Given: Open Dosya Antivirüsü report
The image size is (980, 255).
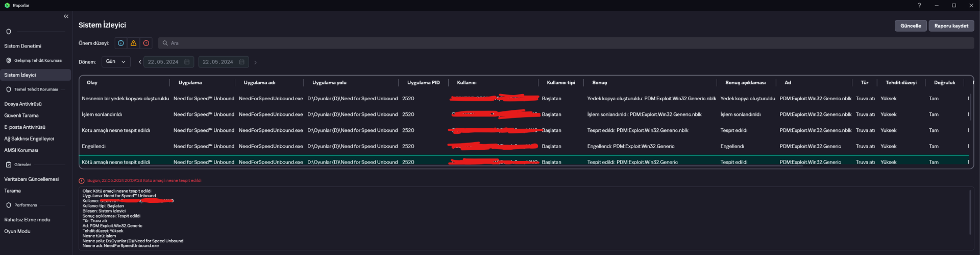Looking at the screenshot, I should coord(23,104).
